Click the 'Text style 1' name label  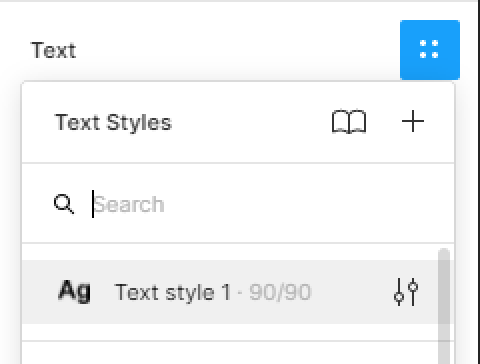tap(172, 292)
